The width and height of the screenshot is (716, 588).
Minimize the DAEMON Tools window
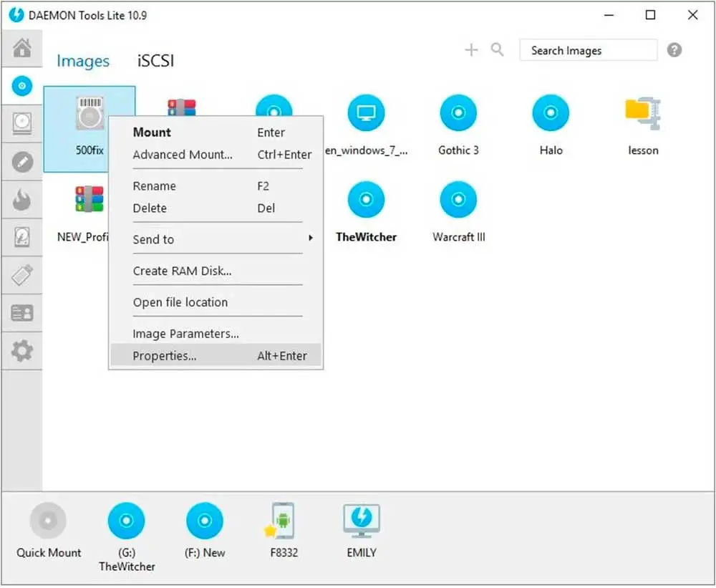tap(609, 15)
